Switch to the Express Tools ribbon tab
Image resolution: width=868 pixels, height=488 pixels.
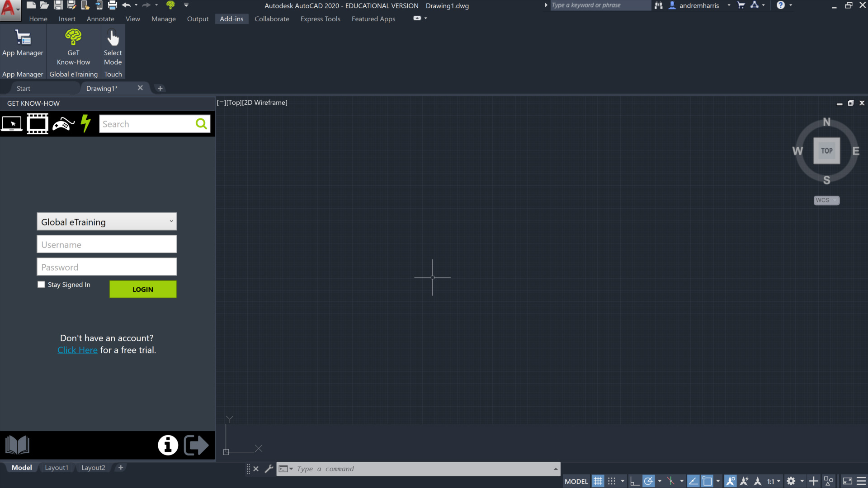coord(320,19)
